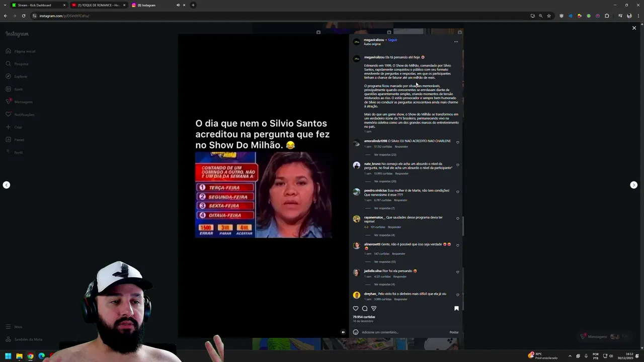Expand Ver respostas (7)
This screenshot has width=644, height=362.
[x=384, y=208]
